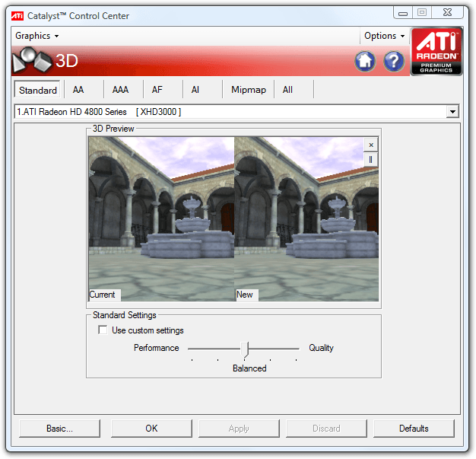Switch to the AF tab

(x=157, y=90)
